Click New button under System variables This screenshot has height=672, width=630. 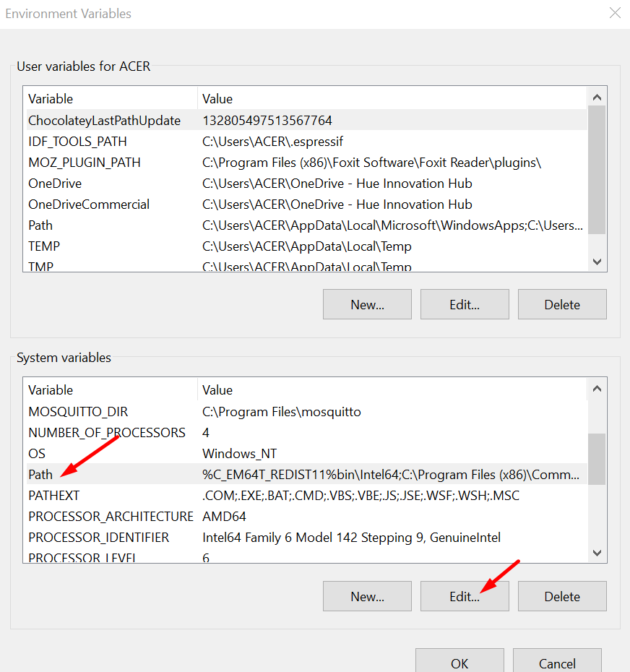pos(367,596)
